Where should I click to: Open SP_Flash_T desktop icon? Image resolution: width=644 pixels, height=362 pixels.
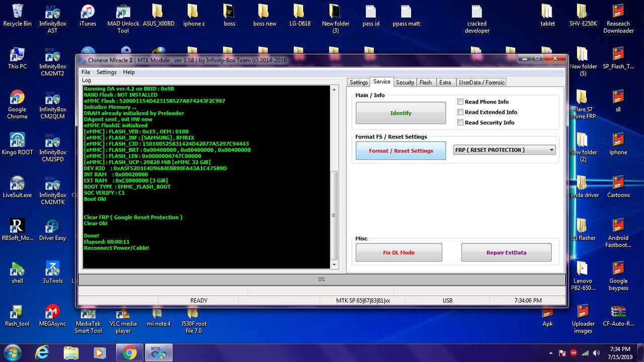(618, 58)
